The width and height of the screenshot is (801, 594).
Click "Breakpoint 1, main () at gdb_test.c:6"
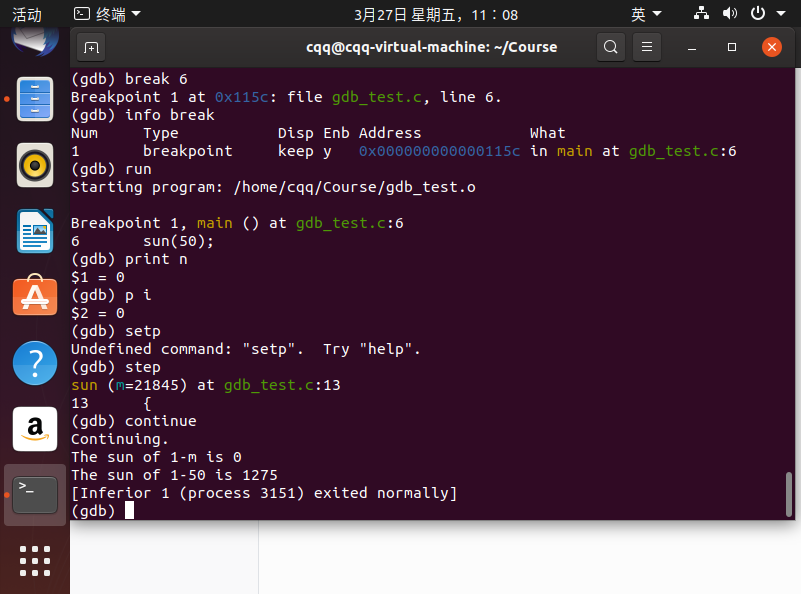pyautogui.click(x=238, y=223)
